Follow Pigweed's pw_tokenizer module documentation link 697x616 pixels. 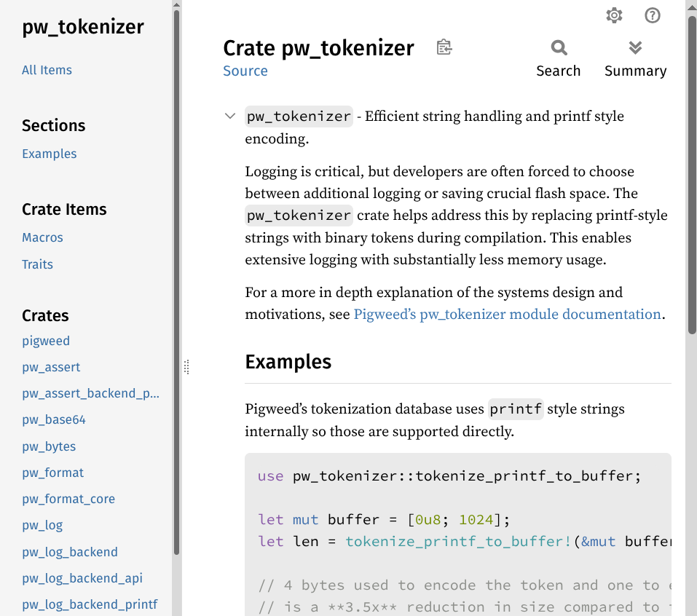point(507,315)
